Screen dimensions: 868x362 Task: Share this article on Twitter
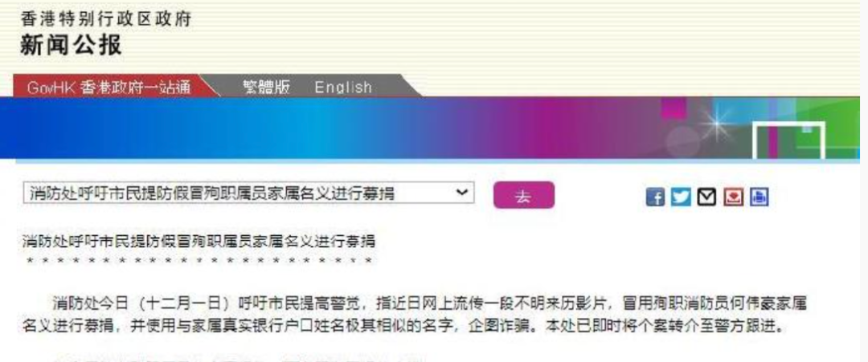click(x=681, y=197)
